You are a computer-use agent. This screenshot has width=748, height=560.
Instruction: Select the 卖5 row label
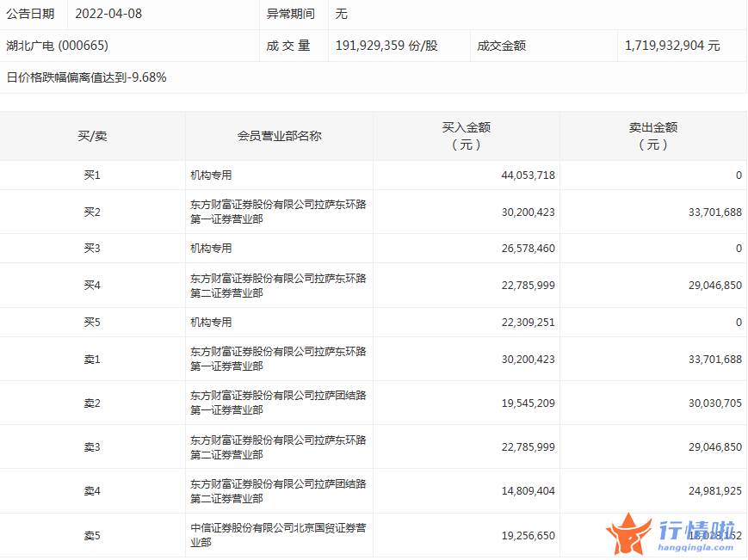click(x=92, y=536)
